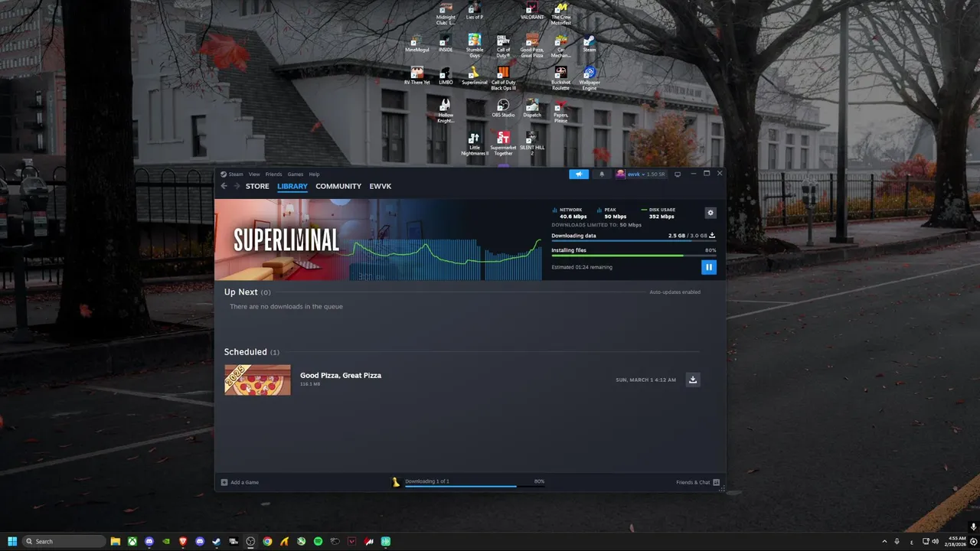This screenshot has height=551, width=980.
Task: Open File Explorer from the taskbar
Action: coord(116,541)
